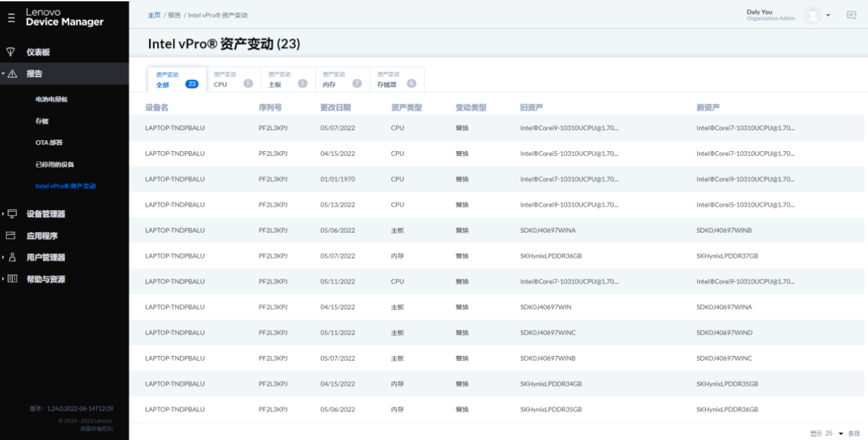Viewport: 868px width, 440px height.
Task: Click the monitor icon beside 设备管理器
Action: 12,213
